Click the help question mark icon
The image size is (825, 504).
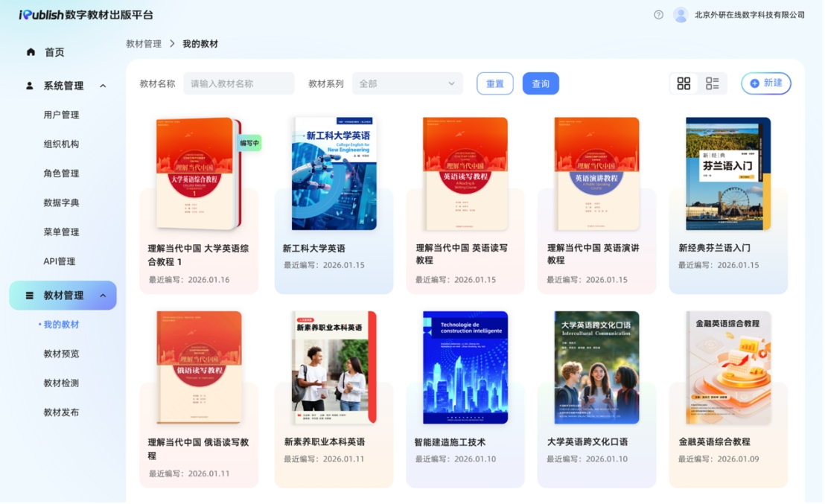[658, 15]
